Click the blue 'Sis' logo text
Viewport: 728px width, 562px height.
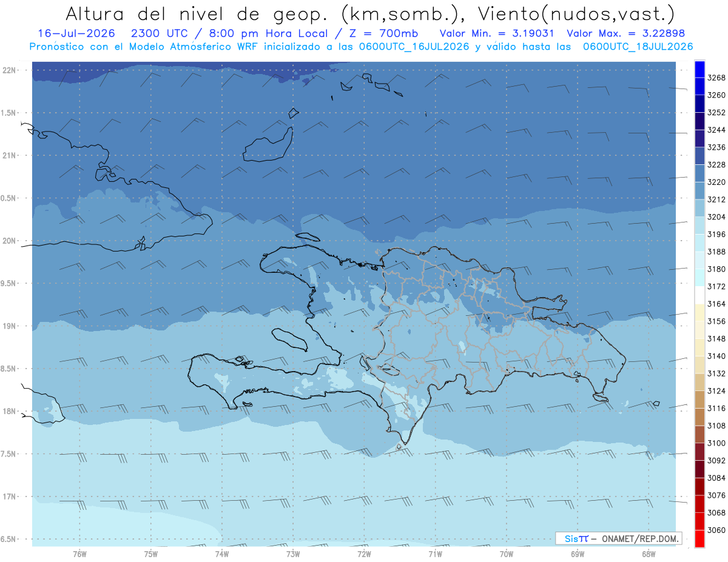571,538
